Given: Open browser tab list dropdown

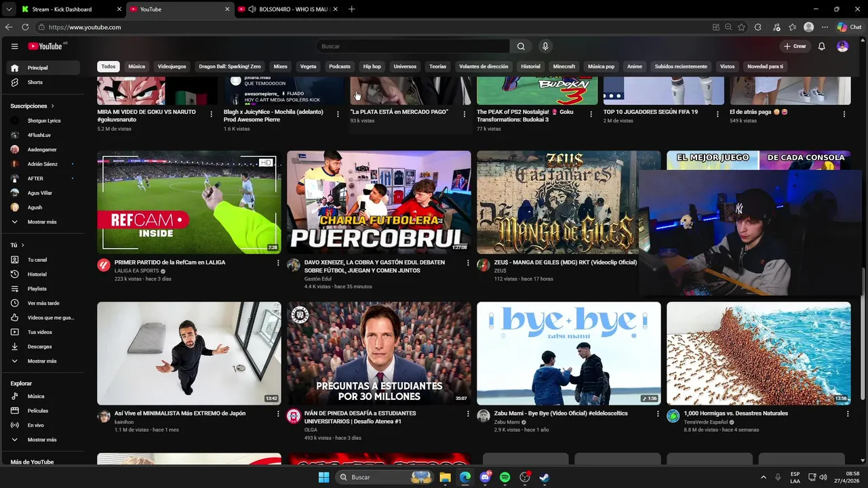Looking at the screenshot, I should click(8, 9).
